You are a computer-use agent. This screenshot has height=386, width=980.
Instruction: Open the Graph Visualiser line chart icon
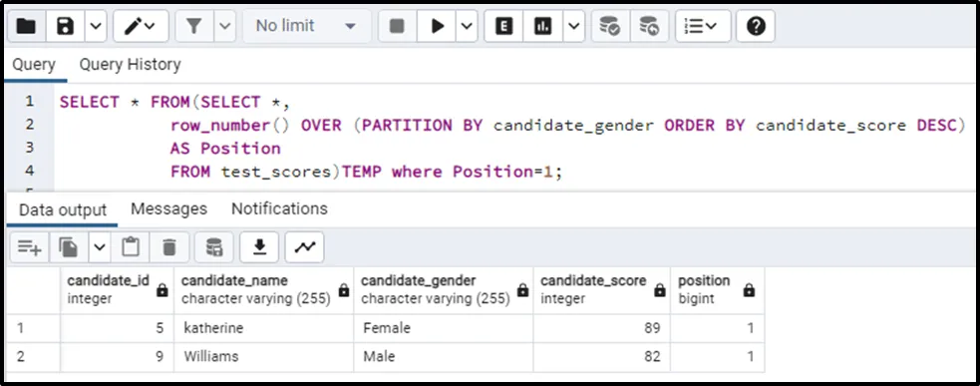[x=305, y=247]
